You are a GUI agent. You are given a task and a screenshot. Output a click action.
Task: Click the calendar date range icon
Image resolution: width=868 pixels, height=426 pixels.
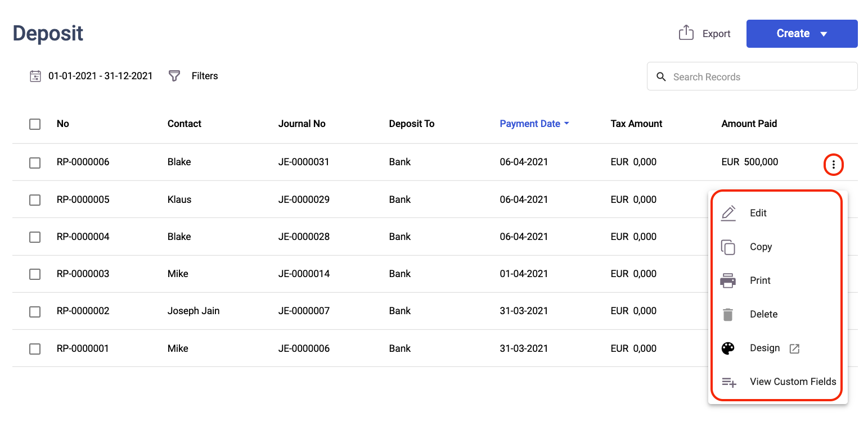pos(35,76)
